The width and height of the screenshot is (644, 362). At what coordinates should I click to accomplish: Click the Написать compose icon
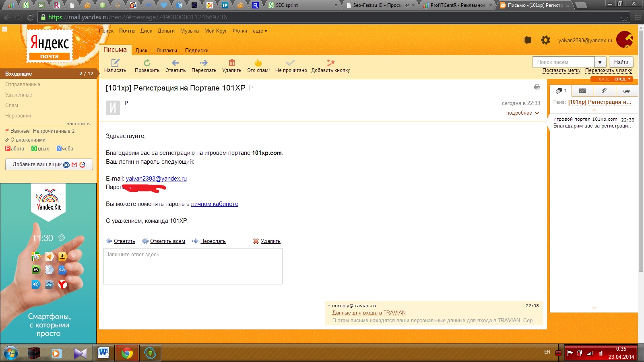116,63
